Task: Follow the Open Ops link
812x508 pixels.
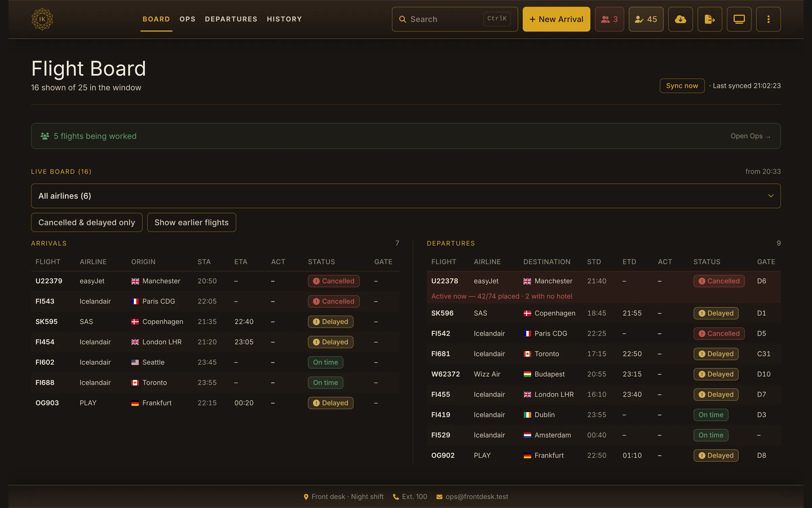Action: coord(750,136)
